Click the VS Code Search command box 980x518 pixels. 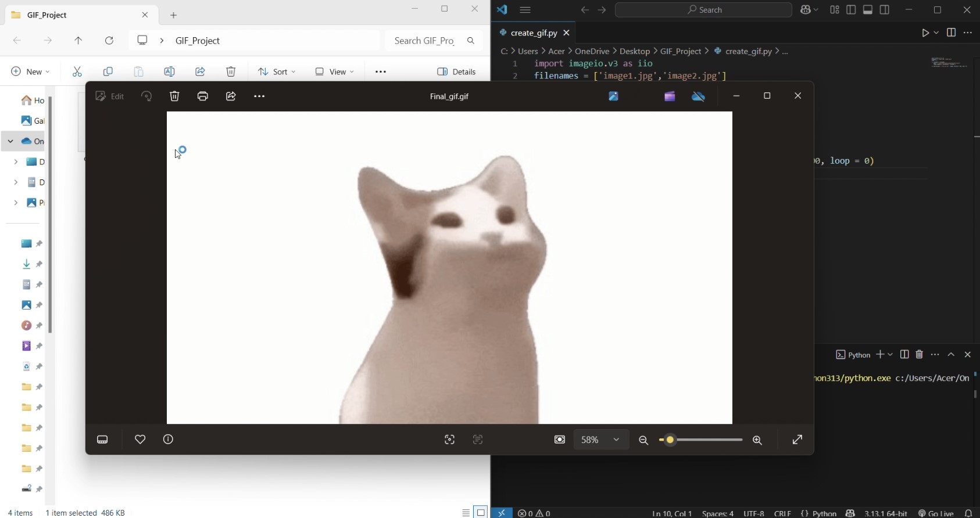(703, 10)
